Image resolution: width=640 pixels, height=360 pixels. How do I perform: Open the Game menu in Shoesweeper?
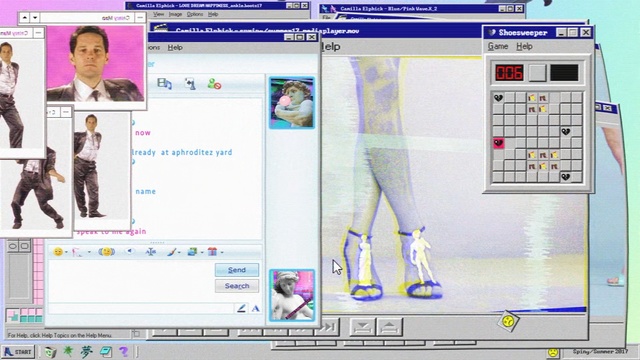(x=498, y=47)
